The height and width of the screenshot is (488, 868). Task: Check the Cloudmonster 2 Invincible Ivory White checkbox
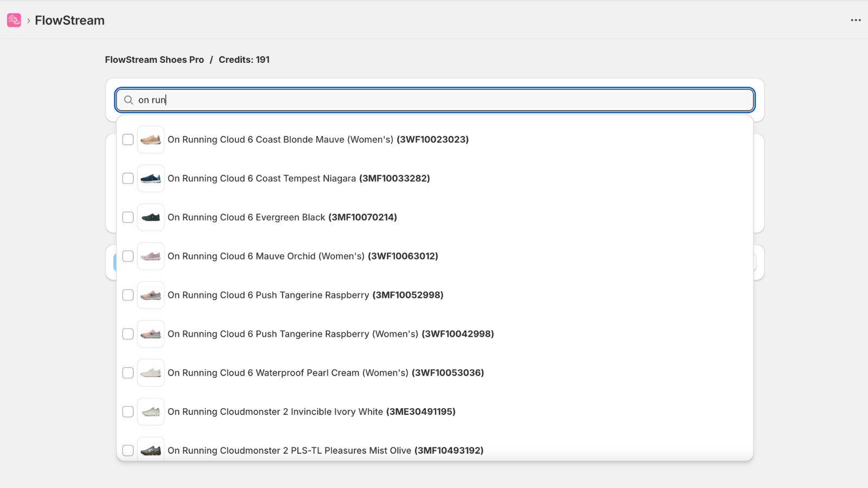click(x=128, y=412)
